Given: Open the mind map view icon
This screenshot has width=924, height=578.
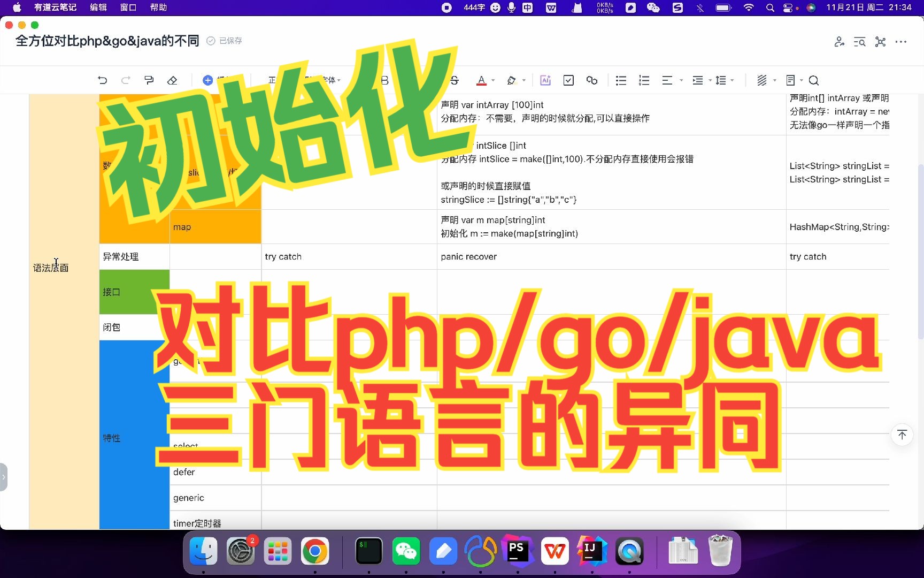Looking at the screenshot, I should [880, 41].
